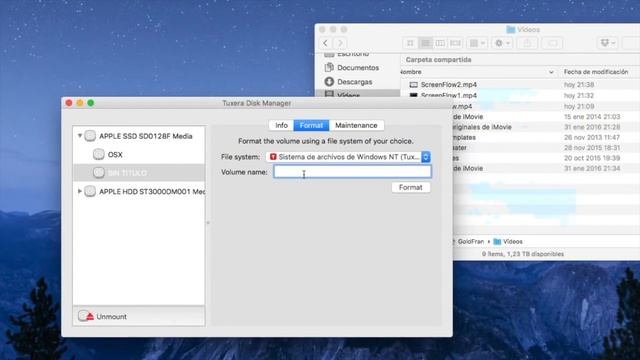Click GoldFran in the Finder path bar
The image size is (640, 360).
[470, 242]
